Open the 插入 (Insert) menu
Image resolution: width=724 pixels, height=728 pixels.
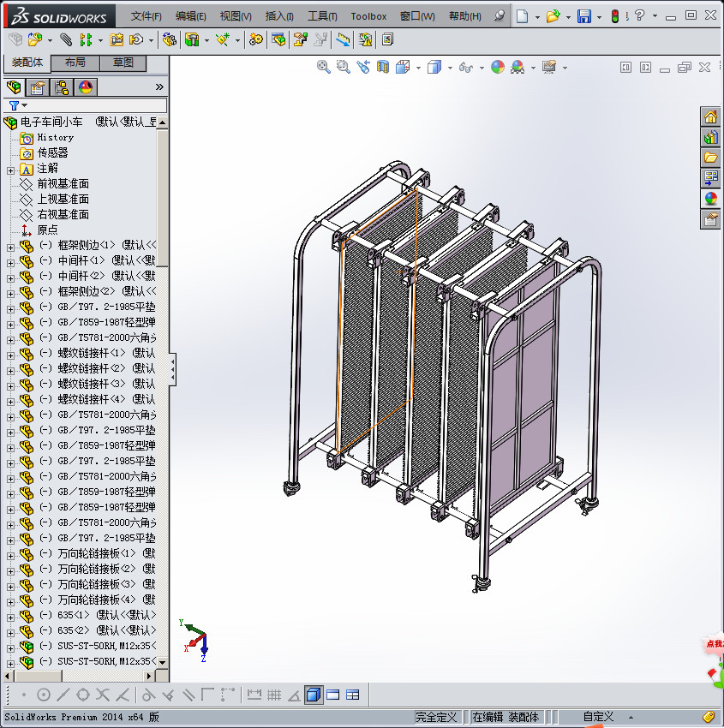(279, 16)
